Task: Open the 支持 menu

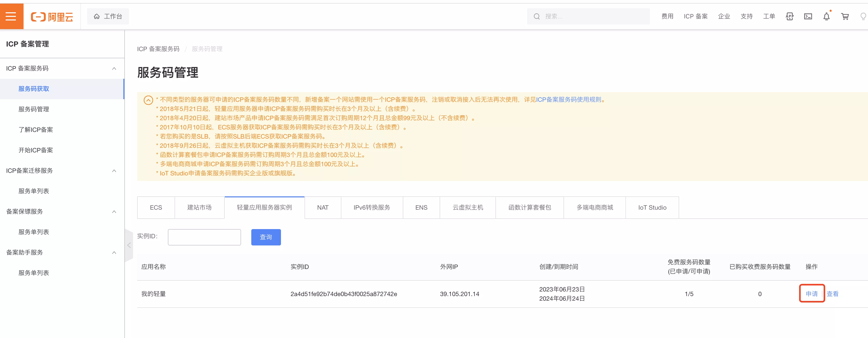Action: [x=746, y=17]
